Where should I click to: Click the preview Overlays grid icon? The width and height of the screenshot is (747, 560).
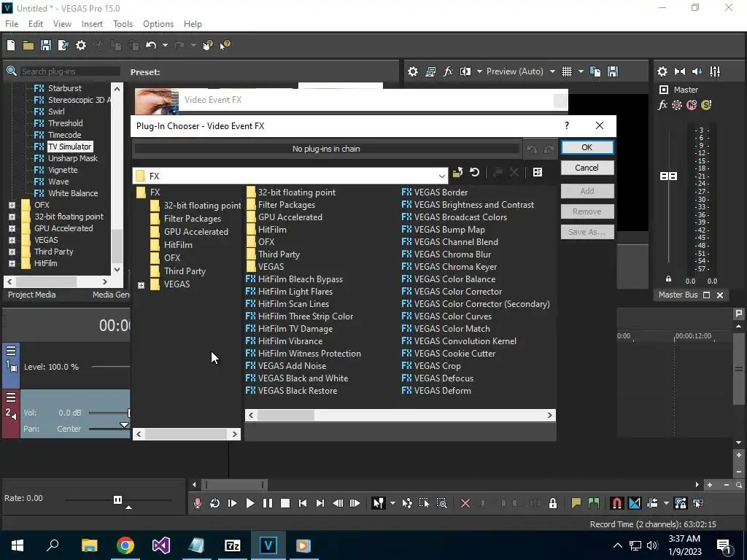pos(566,71)
